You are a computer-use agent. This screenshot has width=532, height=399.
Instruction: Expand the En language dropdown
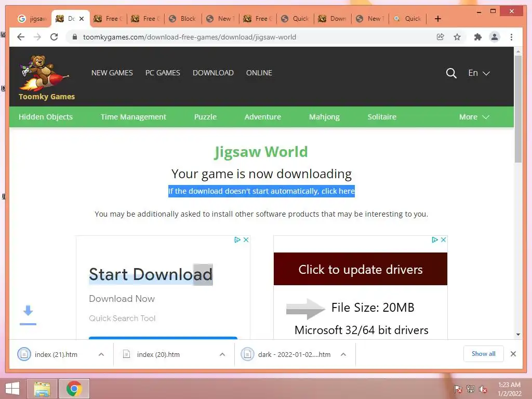478,73
